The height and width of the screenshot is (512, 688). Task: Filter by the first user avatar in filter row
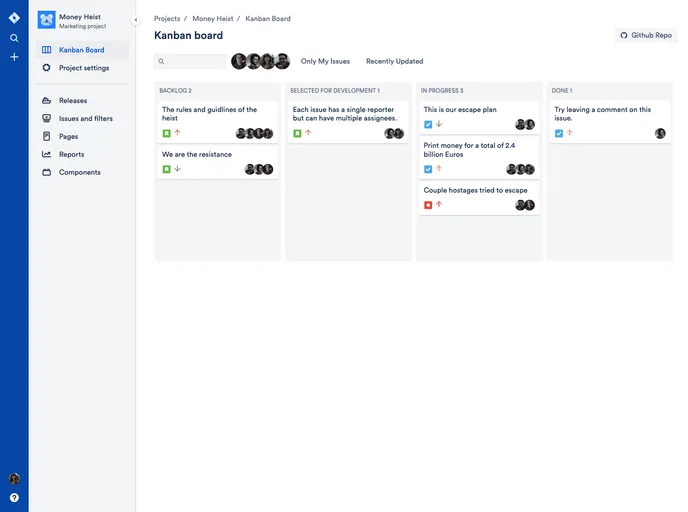(x=239, y=61)
